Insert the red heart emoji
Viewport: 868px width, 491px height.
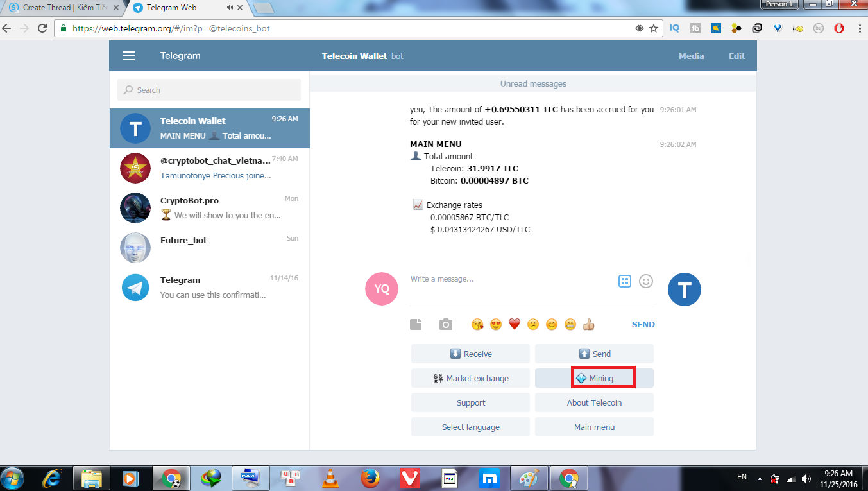(x=514, y=325)
